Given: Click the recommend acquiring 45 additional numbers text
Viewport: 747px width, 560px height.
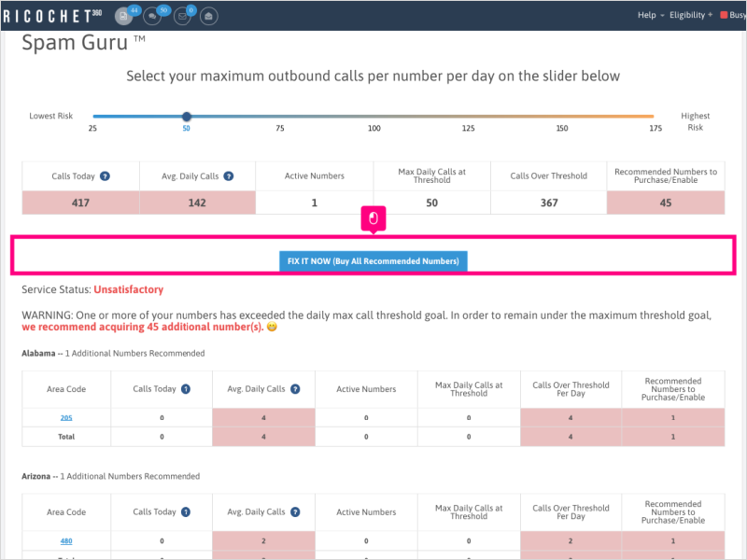Looking at the screenshot, I should [143, 328].
